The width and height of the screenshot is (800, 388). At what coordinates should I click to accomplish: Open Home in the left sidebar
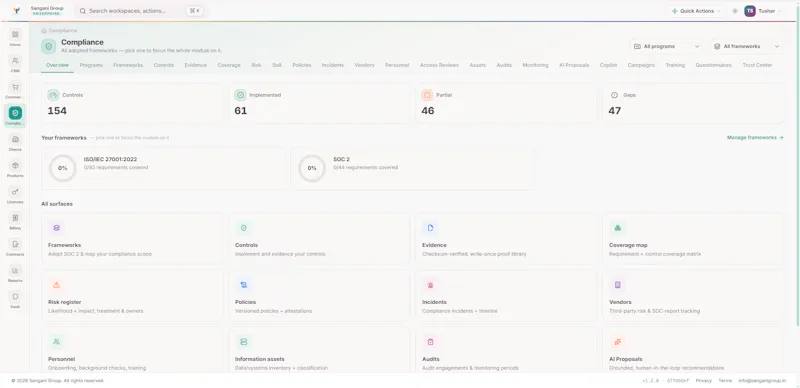15,38
